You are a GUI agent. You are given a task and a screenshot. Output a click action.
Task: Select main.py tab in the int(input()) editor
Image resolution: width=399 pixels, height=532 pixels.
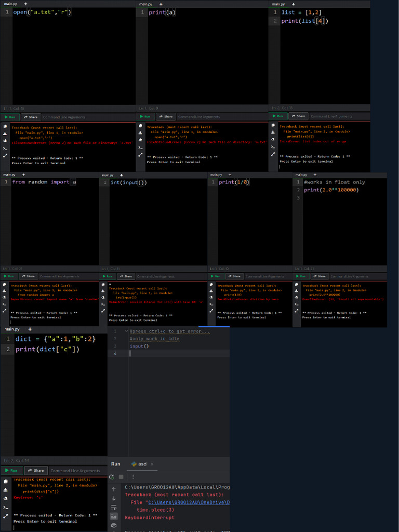point(108,175)
